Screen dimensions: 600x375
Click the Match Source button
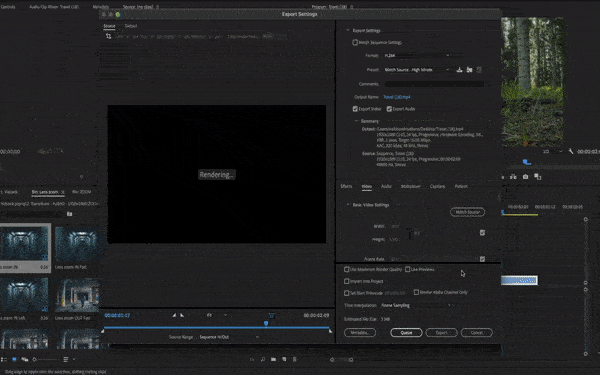tap(467, 212)
